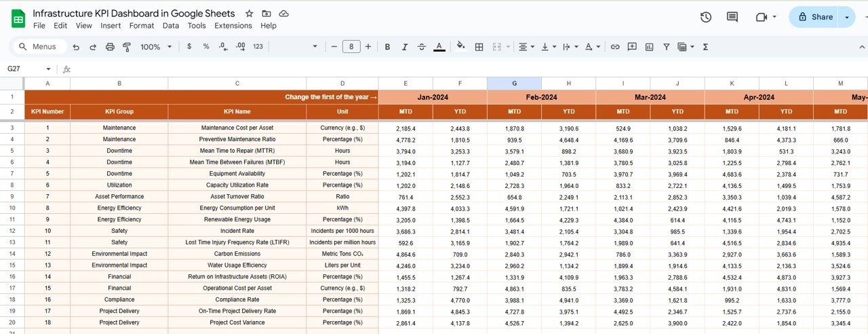The width and height of the screenshot is (868, 334).
Task: Insert a link
Action: coord(615,47)
